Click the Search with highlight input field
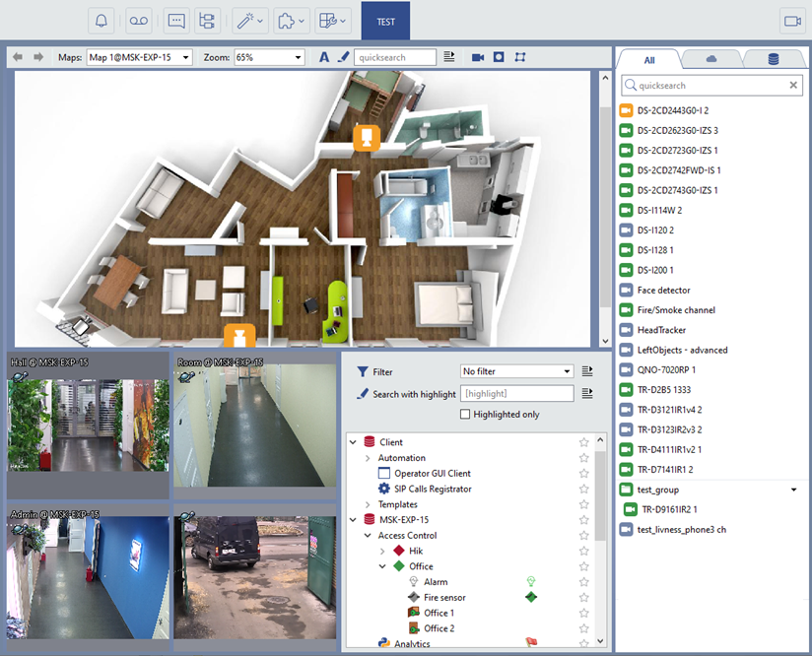The height and width of the screenshot is (656, 812). 516,394
